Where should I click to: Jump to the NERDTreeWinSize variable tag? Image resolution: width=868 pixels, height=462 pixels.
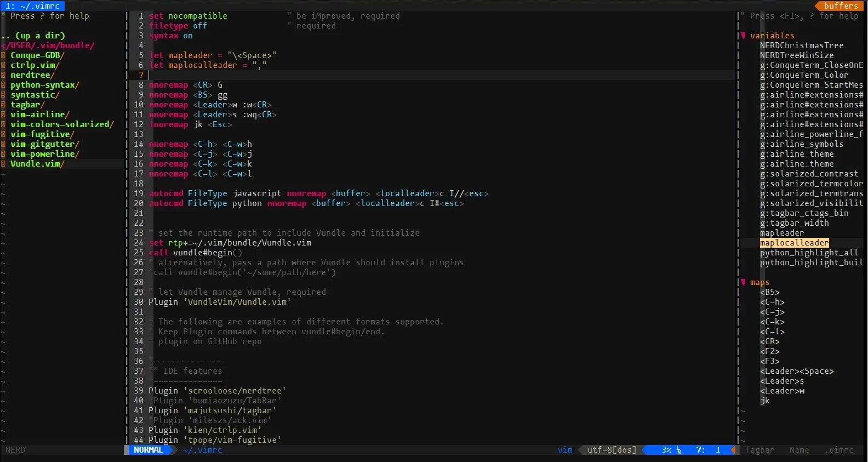click(797, 55)
